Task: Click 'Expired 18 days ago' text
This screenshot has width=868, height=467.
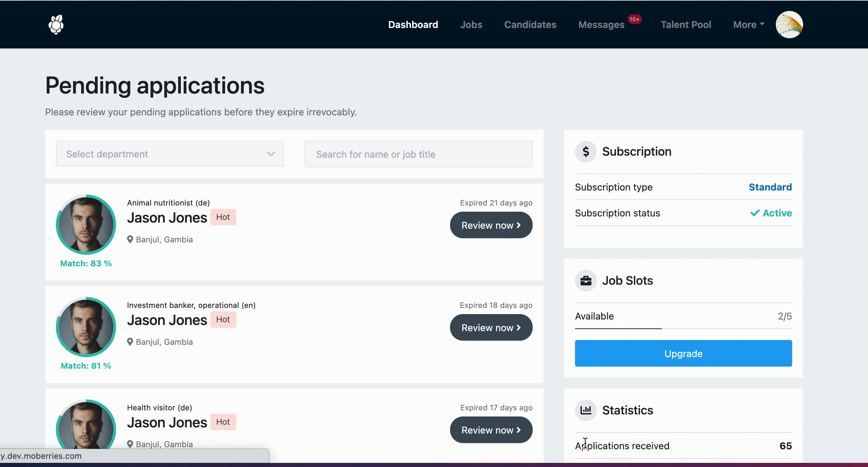Action: [x=496, y=305]
